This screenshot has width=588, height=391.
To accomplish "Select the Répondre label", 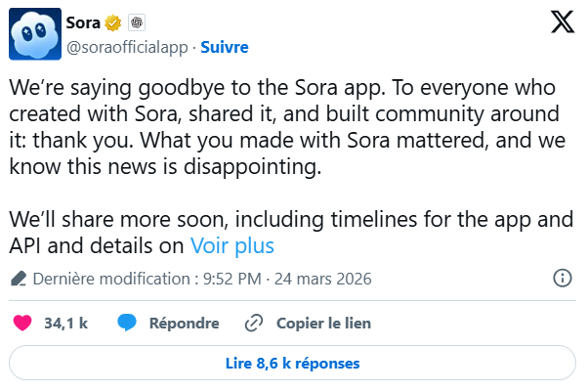I will tap(183, 323).
